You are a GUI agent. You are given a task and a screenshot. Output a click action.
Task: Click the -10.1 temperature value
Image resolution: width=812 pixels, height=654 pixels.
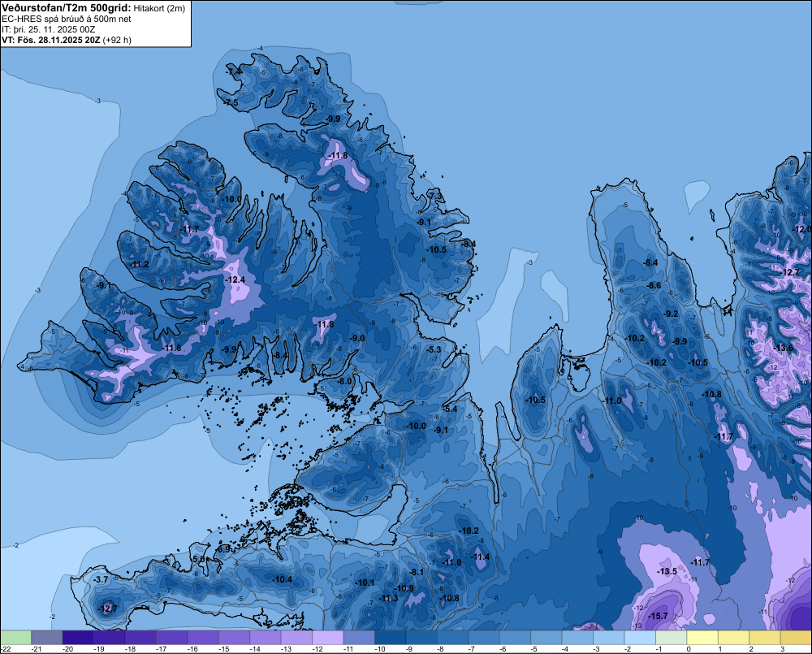pos(365,583)
